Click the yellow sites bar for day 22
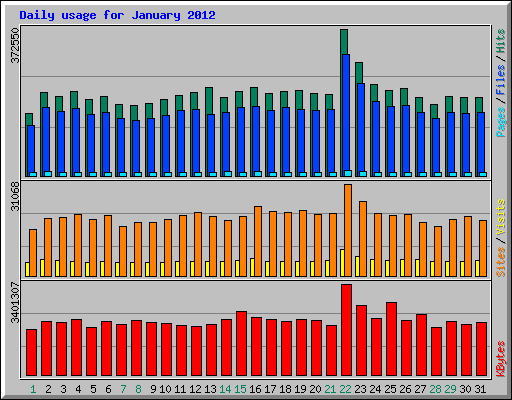 [x=342, y=263]
